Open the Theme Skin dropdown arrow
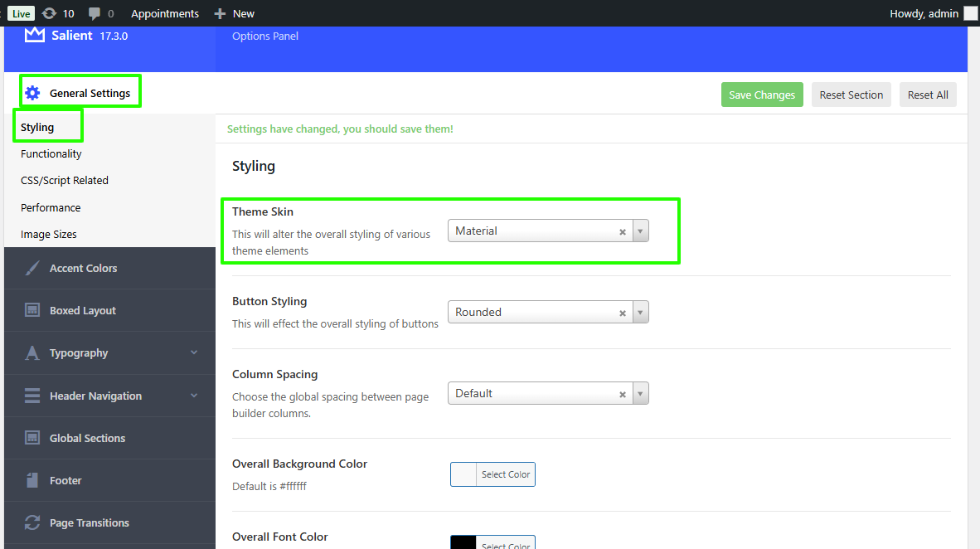The width and height of the screenshot is (980, 549). pos(641,231)
